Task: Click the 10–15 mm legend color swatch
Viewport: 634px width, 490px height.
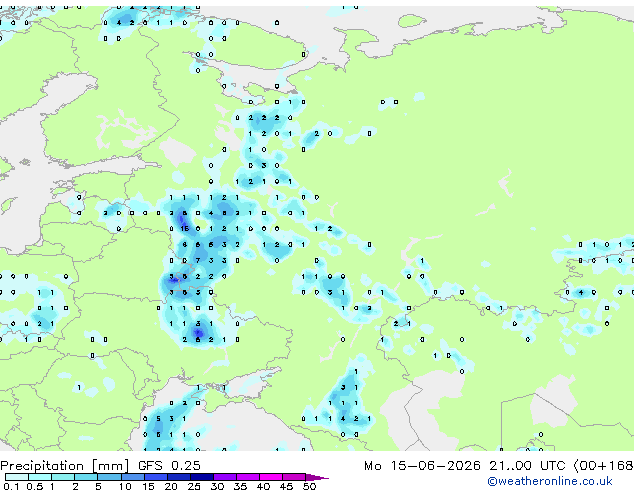Action: [133, 477]
